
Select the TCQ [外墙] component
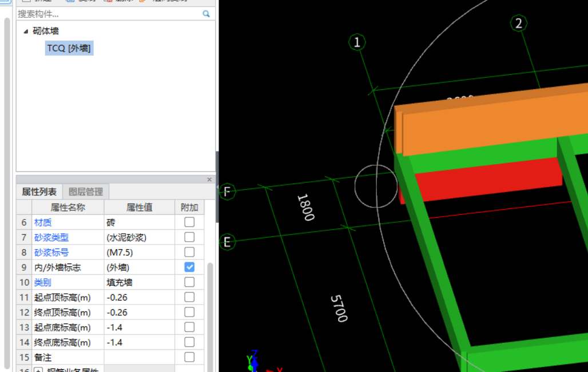[69, 49]
